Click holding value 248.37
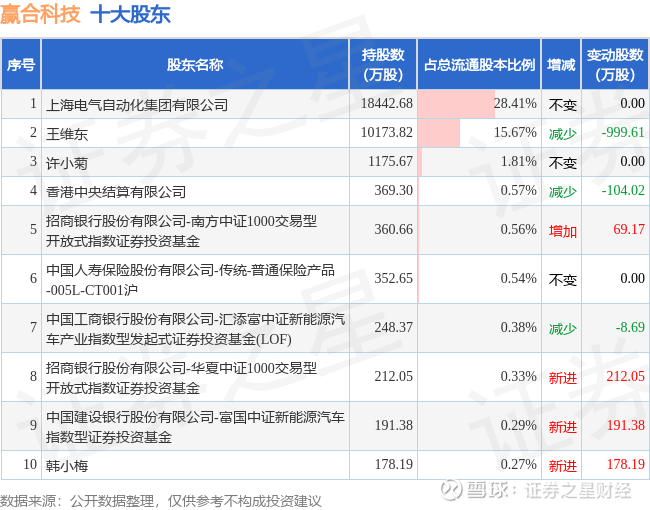The height and width of the screenshot is (510, 650). coord(394,327)
